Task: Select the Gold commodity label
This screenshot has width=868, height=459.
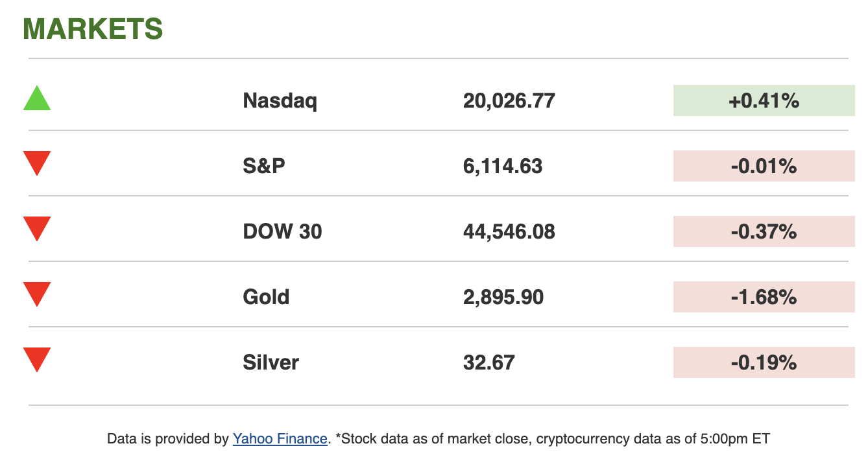Action: coord(266,297)
